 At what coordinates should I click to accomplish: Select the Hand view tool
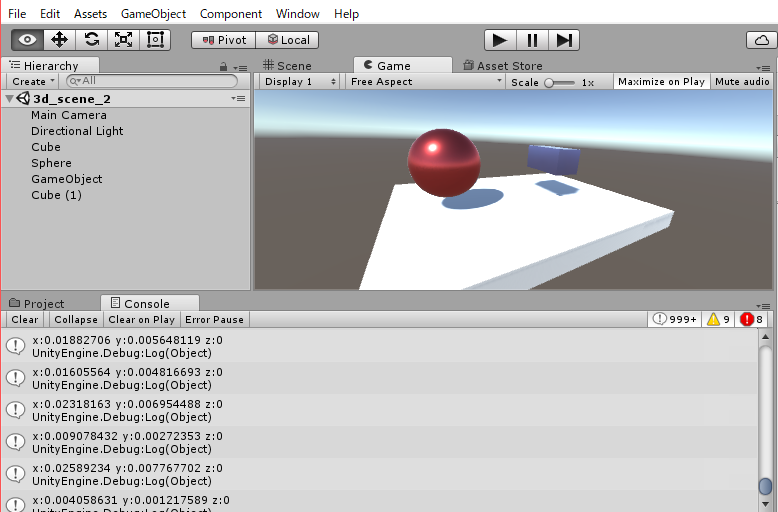(x=27, y=40)
